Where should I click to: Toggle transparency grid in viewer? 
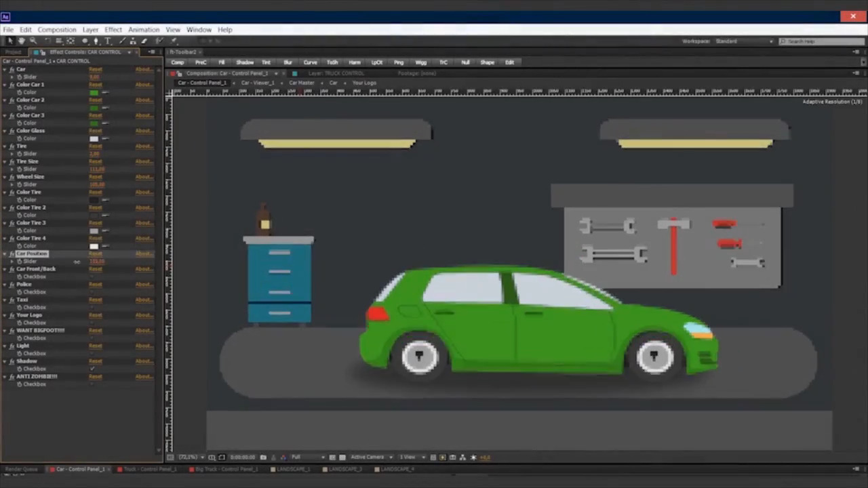pyautogui.click(x=342, y=457)
